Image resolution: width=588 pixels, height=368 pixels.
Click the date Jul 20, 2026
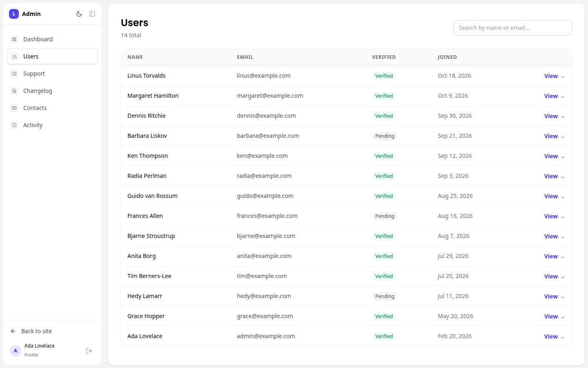click(453, 276)
